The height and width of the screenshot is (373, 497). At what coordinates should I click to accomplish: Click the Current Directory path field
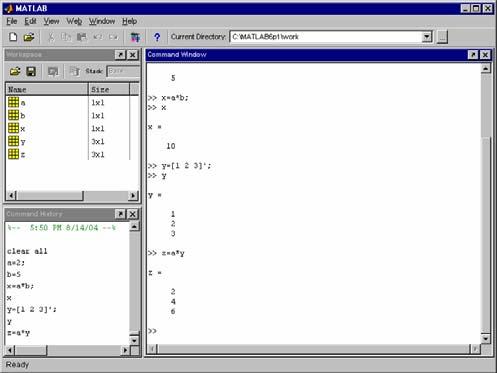[x=326, y=37]
